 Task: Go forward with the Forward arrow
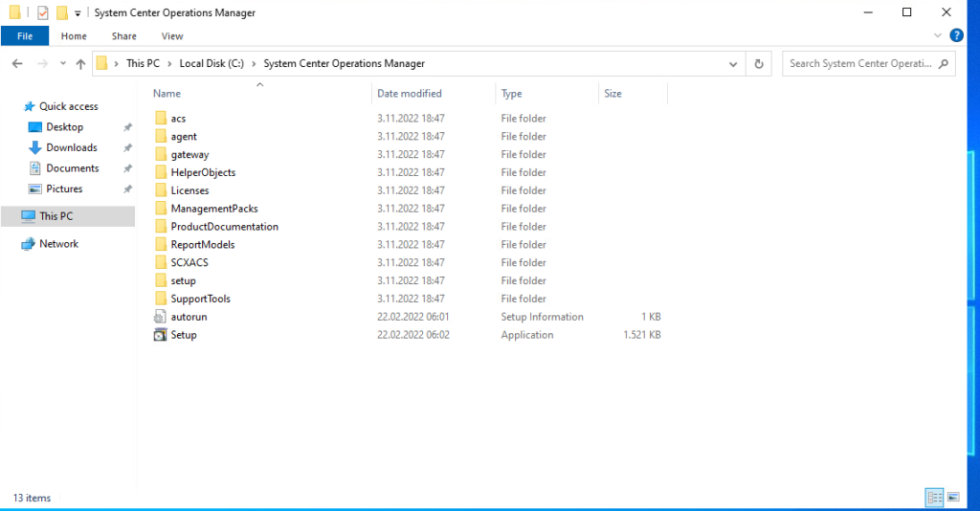click(42, 64)
